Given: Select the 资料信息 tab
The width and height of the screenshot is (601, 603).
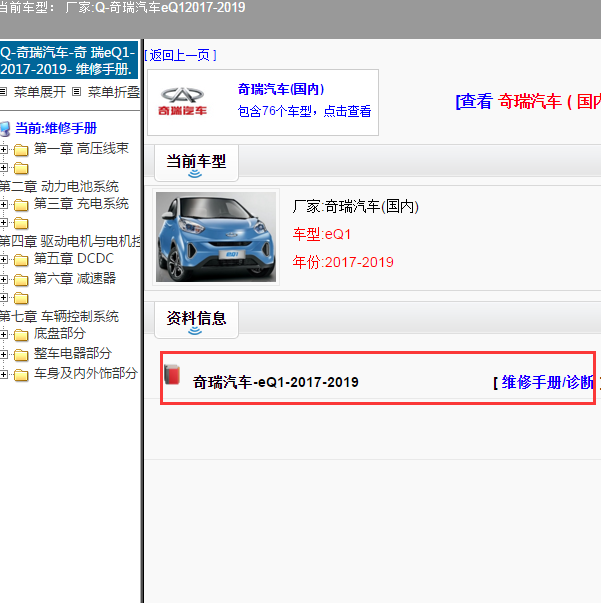Looking at the screenshot, I should (x=196, y=320).
